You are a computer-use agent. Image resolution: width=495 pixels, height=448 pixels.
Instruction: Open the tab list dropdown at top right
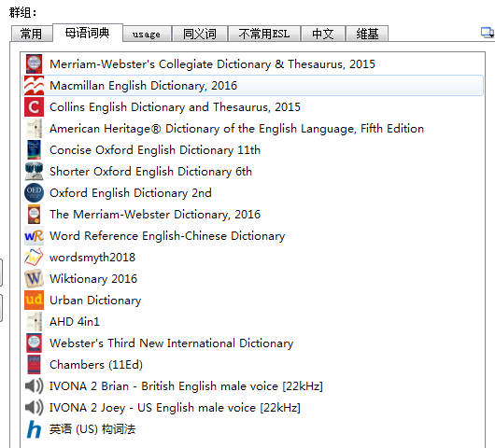(488, 33)
